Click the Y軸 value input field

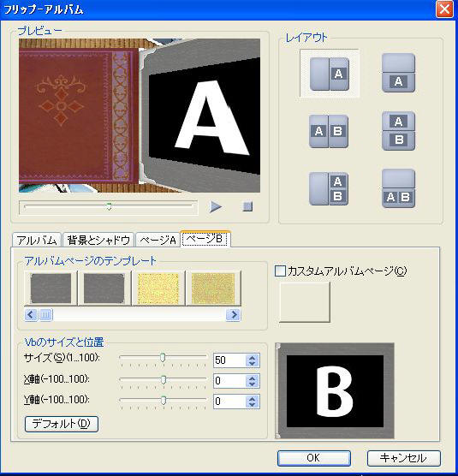[x=229, y=402]
